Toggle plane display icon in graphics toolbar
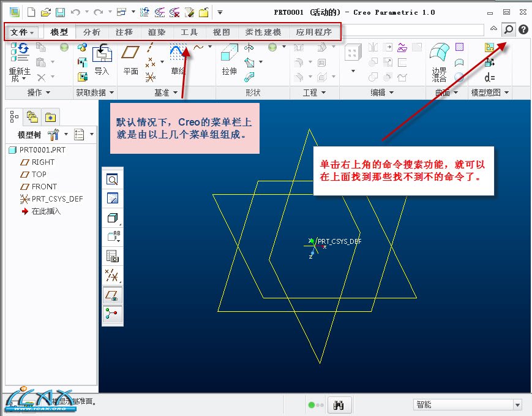Viewport: 532px width, 416px height. (x=112, y=295)
